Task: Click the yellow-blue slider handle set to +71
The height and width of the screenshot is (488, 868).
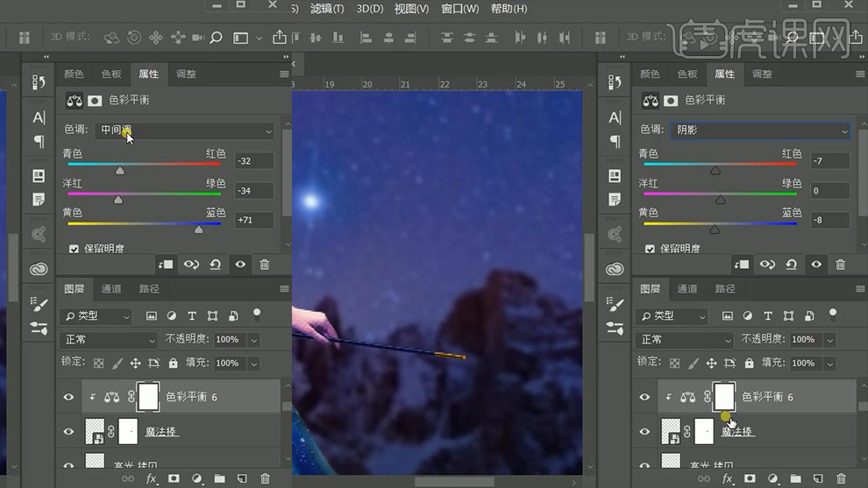Action: tap(198, 230)
